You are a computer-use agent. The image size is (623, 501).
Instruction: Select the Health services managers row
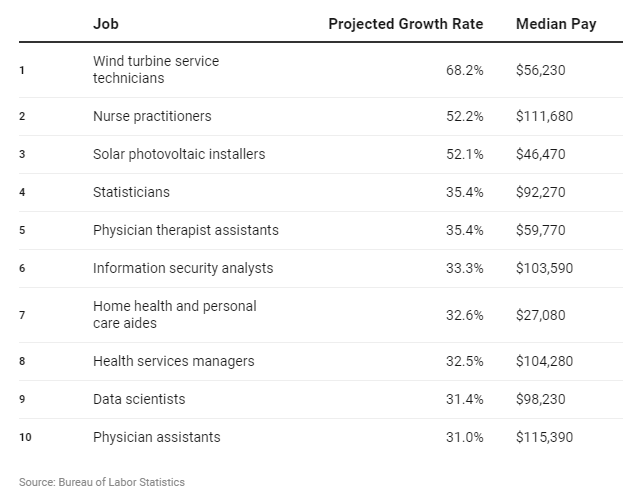pos(173,361)
